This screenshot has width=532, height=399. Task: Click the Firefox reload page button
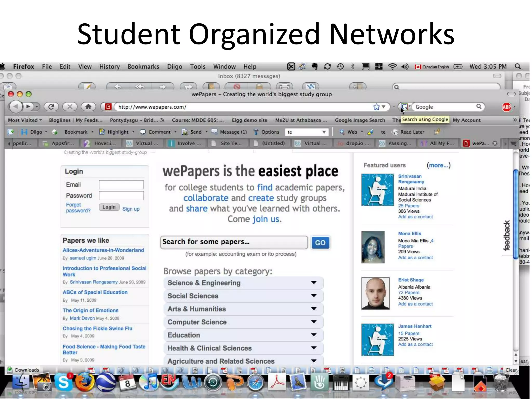point(51,107)
